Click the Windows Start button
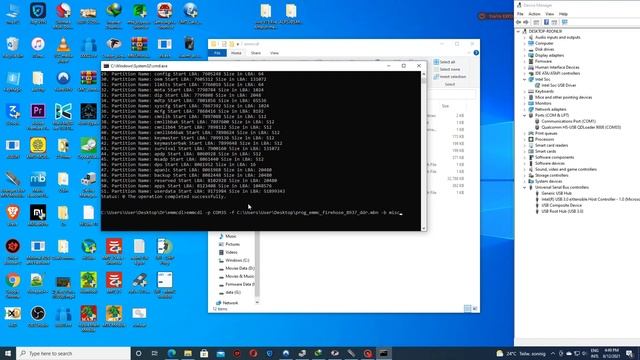The width and height of the screenshot is (640, 360). (8, 353)
